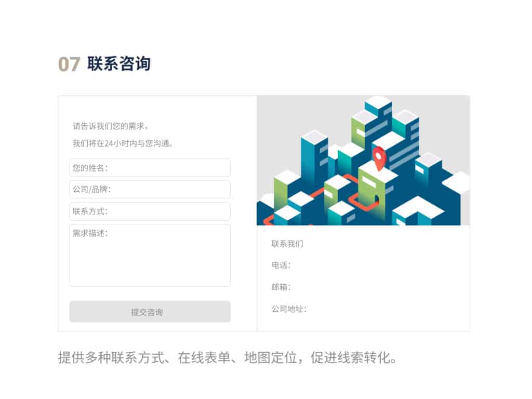
Task: Click the tall teal tower on map
Action: [314, 159]
